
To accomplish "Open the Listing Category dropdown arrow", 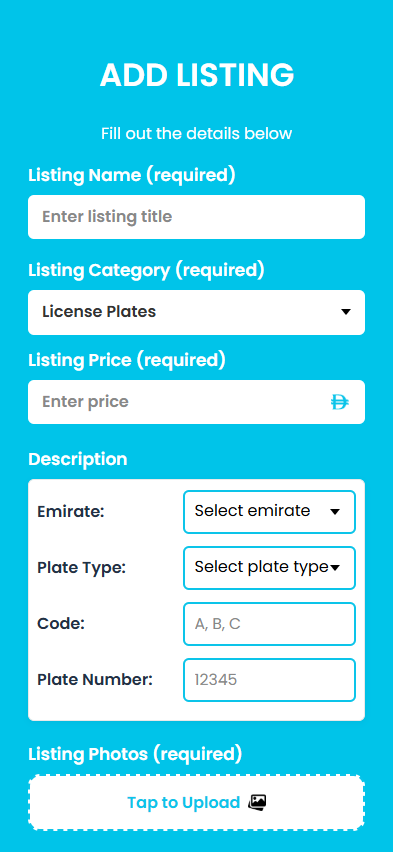I will pyautogui.click(x=346, y=312).
